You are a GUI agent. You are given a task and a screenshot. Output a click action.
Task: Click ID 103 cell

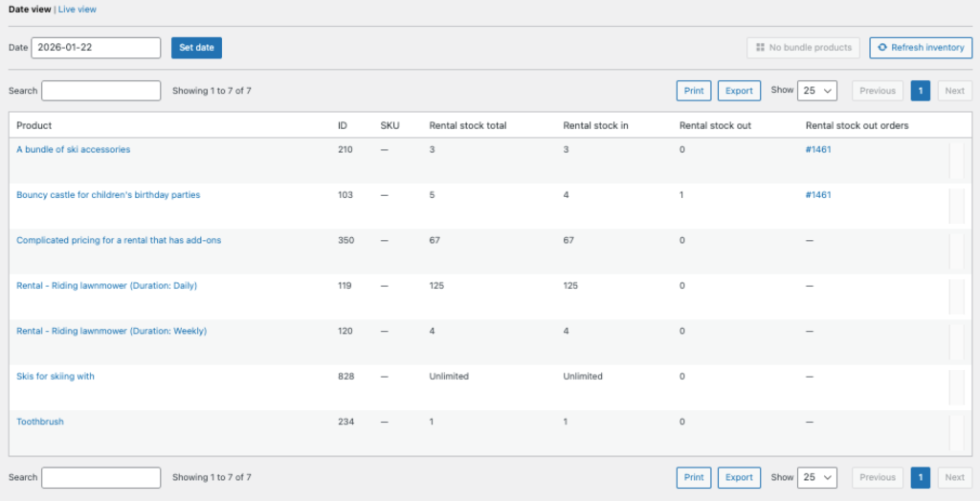[345, 195]
